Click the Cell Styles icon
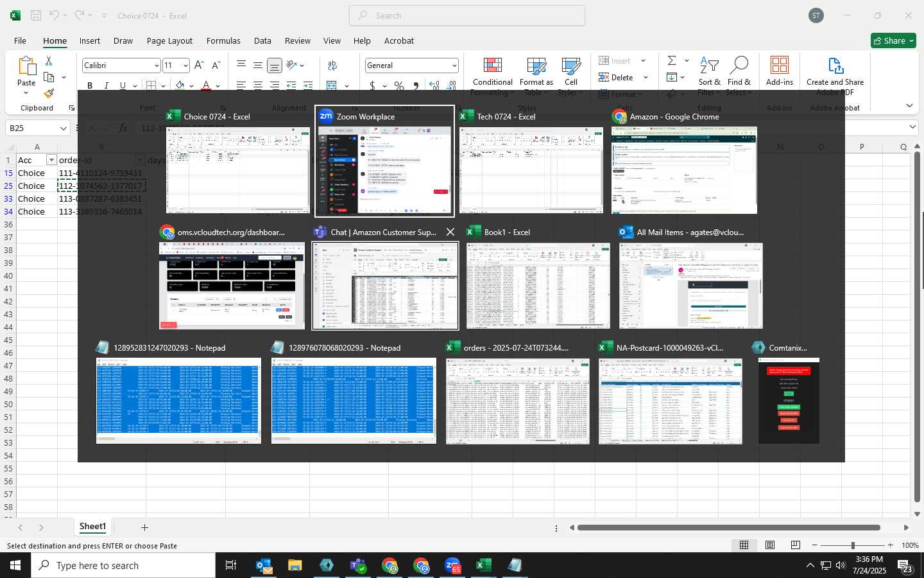This screenshot has height=578, width=924. 571,66
